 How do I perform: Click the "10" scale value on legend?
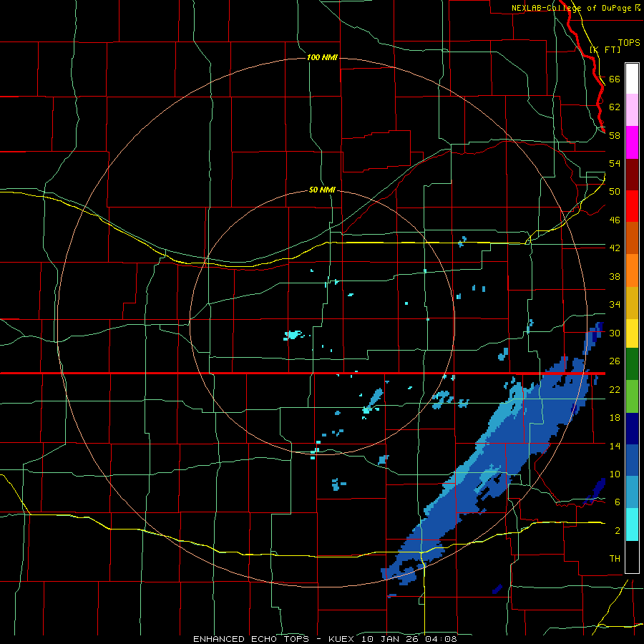tap(615, 474)
